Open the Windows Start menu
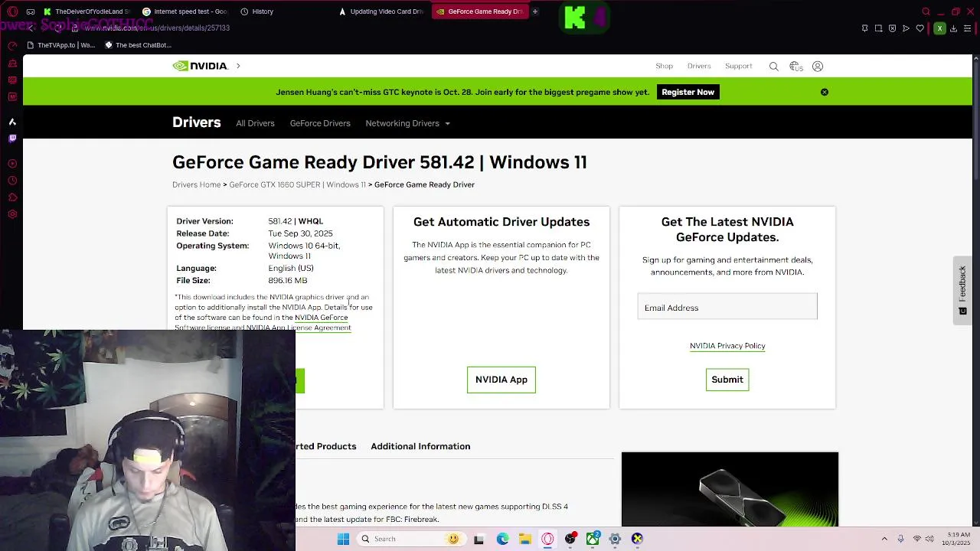The width and height of the screenshot is (980, 551). 344,539
